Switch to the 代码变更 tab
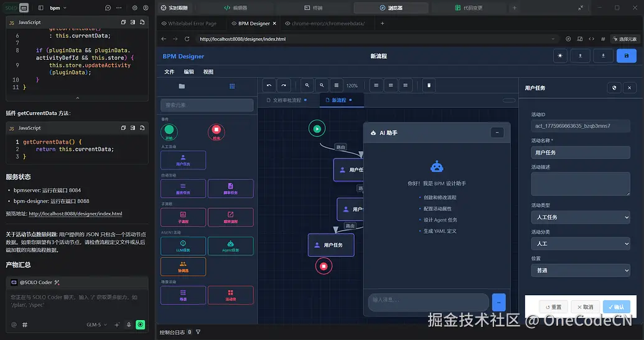Screen dimensions: 644x340 click(x=469, y=8)
